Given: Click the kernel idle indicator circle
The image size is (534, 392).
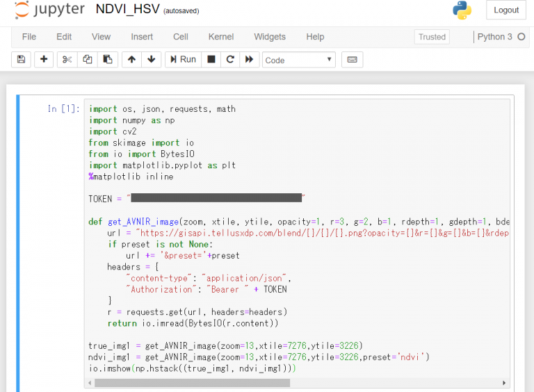Looking at the screenshot, I should point(521,37).
